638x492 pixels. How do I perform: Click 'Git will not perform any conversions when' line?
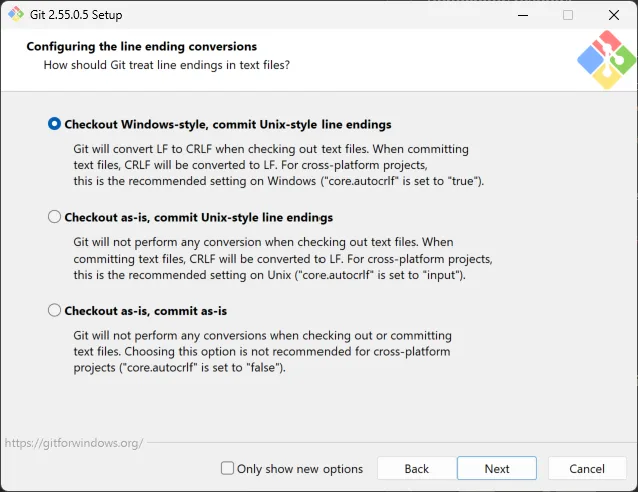click(x=262, y=335)
